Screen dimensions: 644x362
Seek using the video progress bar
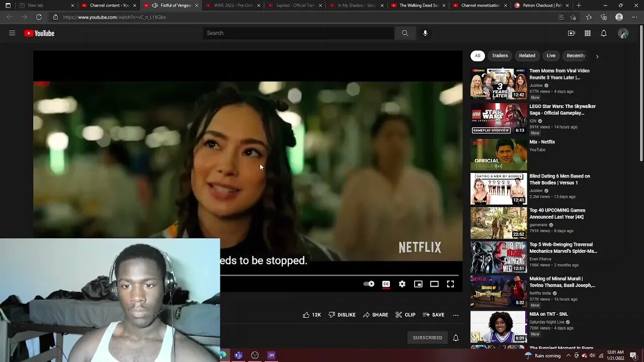pos(341,275)
